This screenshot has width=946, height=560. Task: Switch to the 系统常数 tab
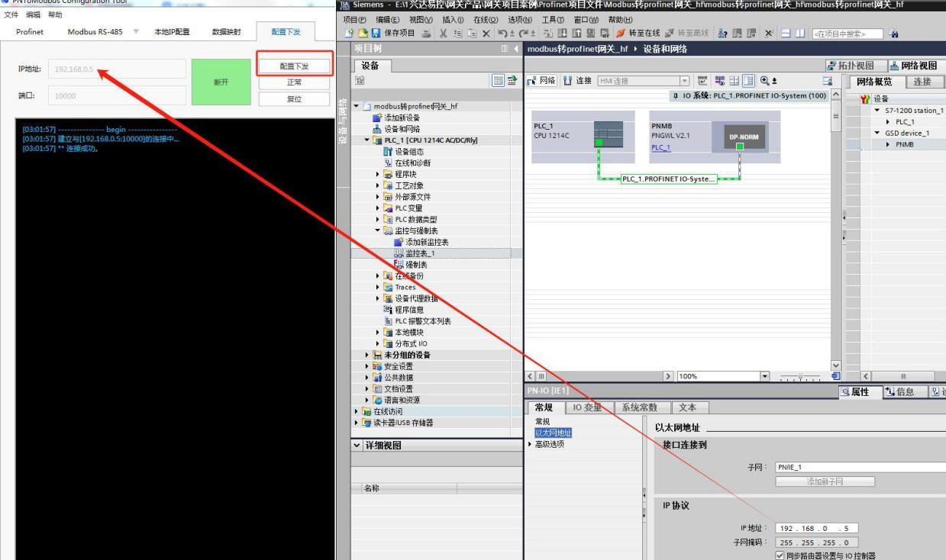pyautogui.click(x=643, y=407)
